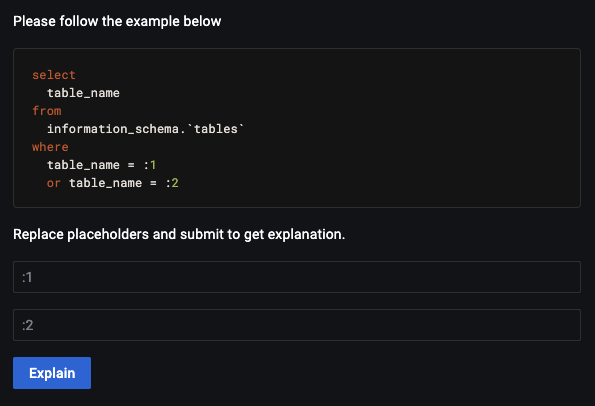Click the 'select' keyword in the code

point(54,75)
